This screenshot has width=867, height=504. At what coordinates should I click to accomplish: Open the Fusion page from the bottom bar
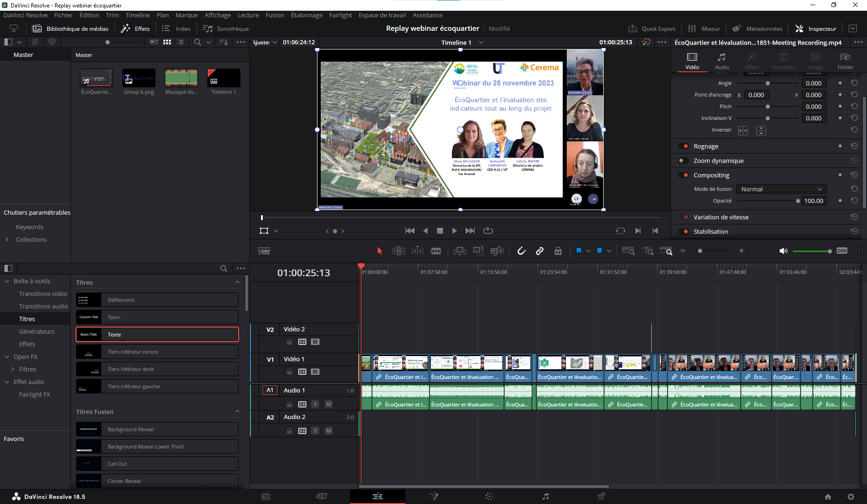click(434, 496)
